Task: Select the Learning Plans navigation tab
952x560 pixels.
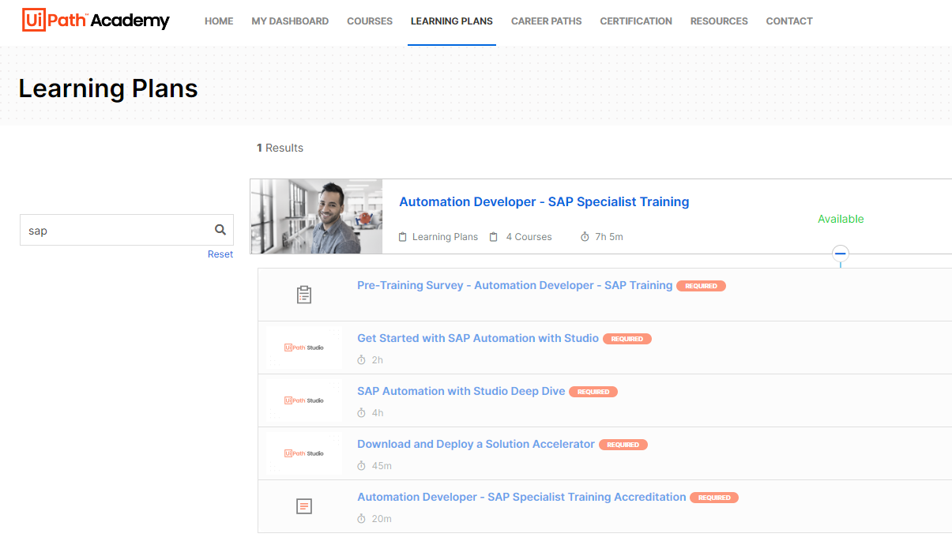Action: [x=451, y=21]
